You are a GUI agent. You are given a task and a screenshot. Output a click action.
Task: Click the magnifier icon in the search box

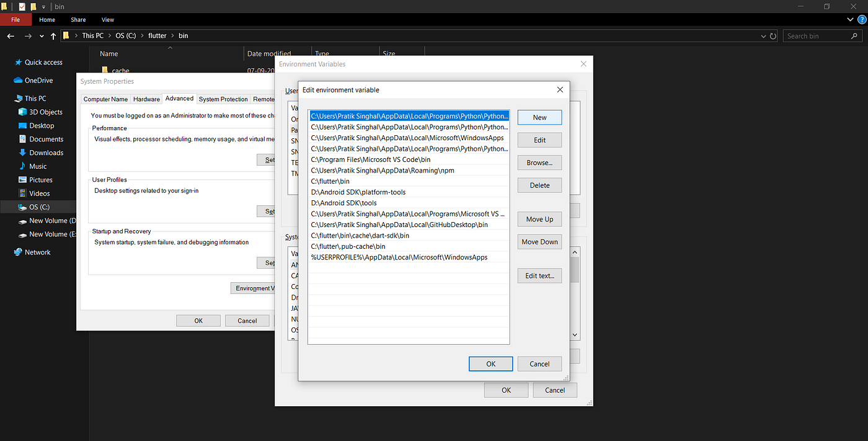pos(854,35)
